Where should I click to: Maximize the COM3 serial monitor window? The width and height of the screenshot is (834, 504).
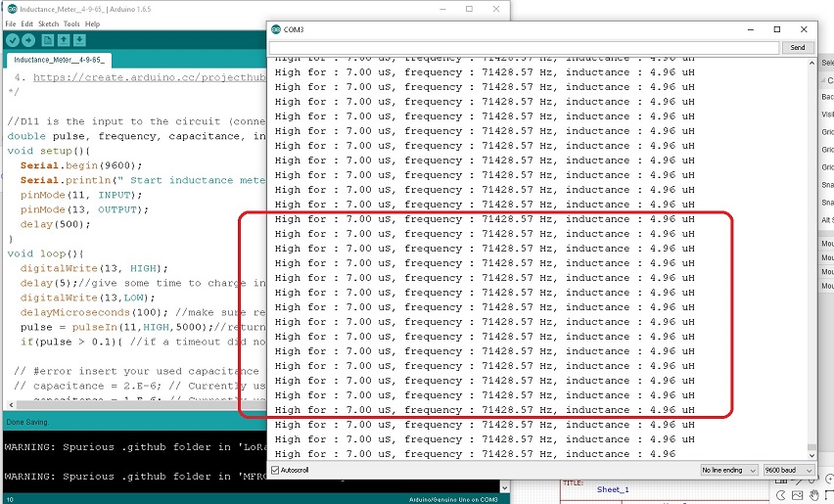pyautogui.click(x=777, y=29)
